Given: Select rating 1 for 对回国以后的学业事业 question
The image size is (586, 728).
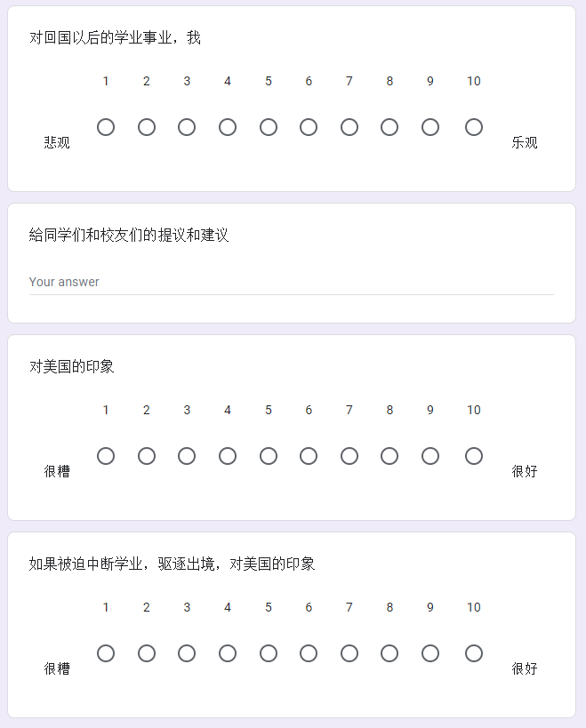Looking at the screenshot, I should [x=106, y=127].
